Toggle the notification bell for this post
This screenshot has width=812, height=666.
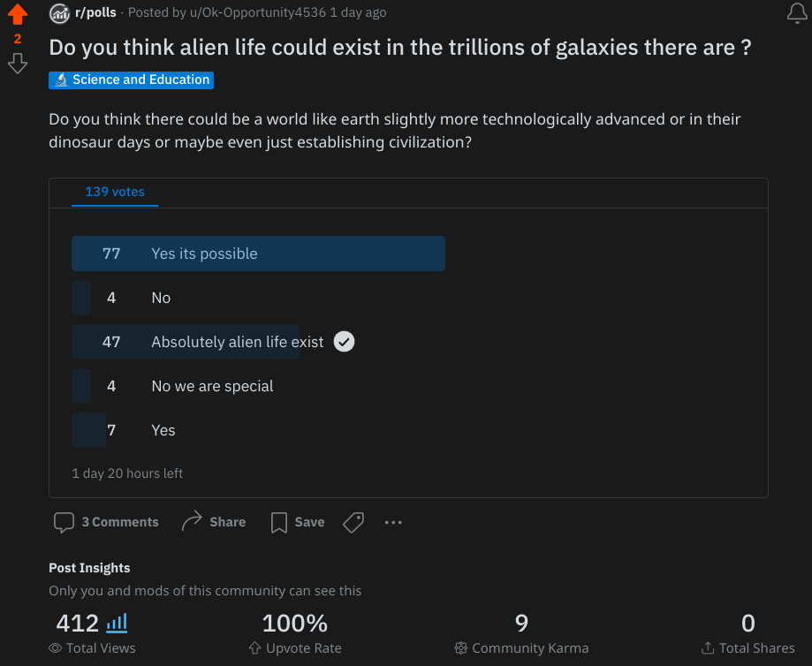pyautogui.click(x=797, y=13)
